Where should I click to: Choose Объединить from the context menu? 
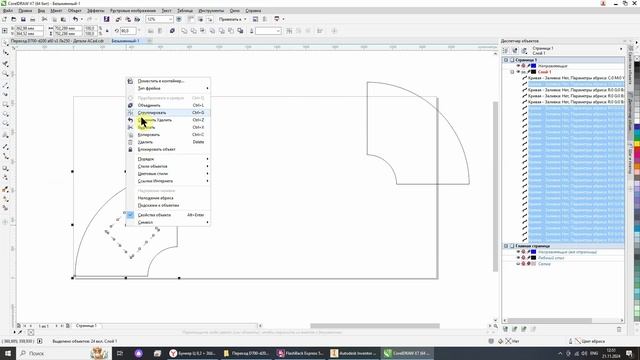click(x=168, y=105)
